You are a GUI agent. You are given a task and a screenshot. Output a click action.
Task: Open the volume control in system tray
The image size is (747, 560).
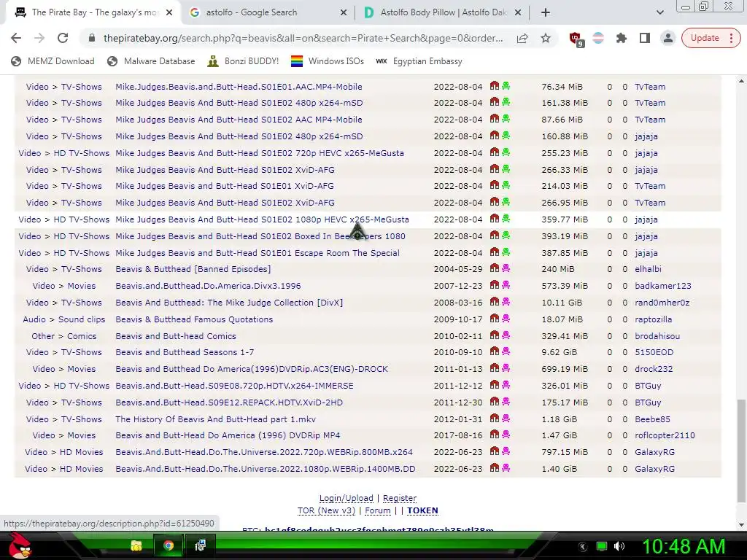click(619, 546)
